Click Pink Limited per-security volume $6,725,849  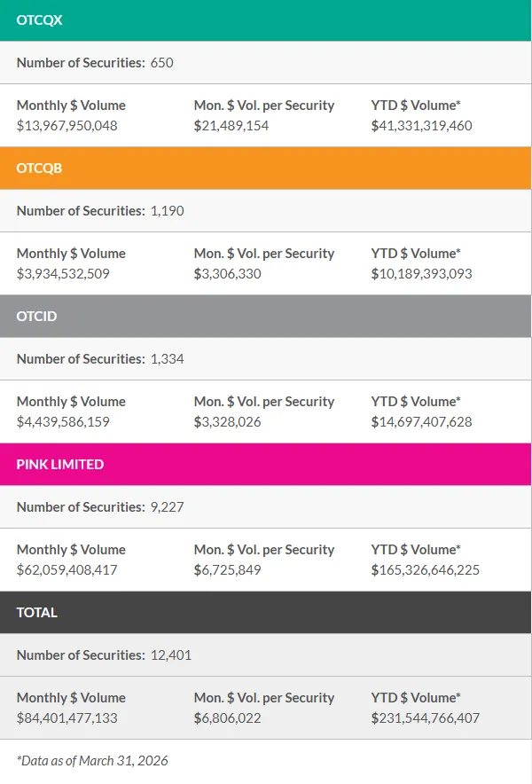(228, 570)
